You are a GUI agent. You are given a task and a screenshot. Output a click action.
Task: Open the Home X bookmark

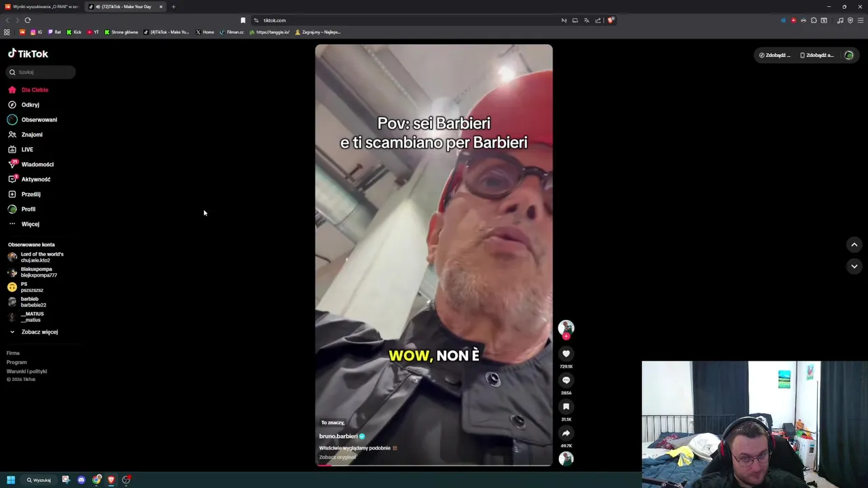coord(205,32)
